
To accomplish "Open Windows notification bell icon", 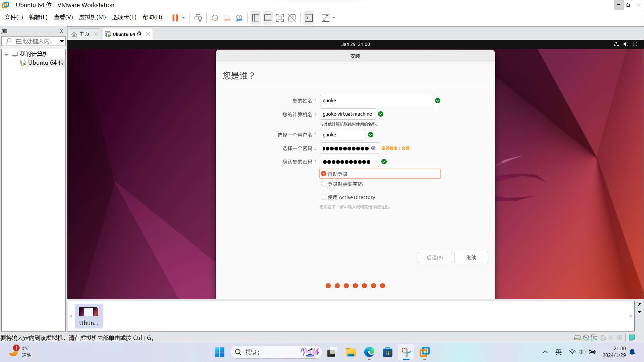I will coord(632,352).
